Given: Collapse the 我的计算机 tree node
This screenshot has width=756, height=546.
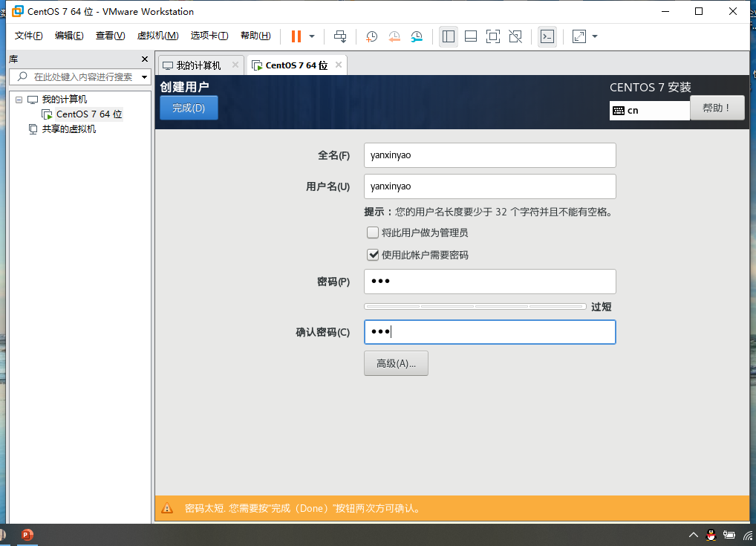Looking at the screenshot, I should [19, 100].
